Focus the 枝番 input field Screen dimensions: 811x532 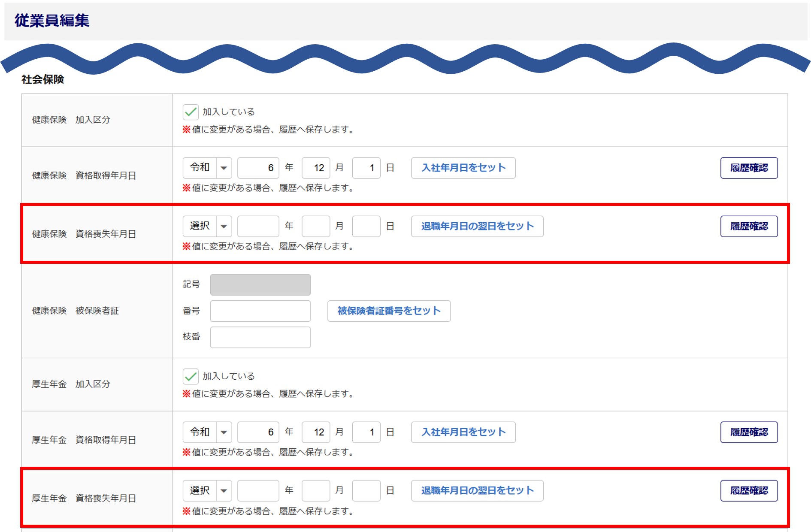pyautogui.click(x=260, y=337)
